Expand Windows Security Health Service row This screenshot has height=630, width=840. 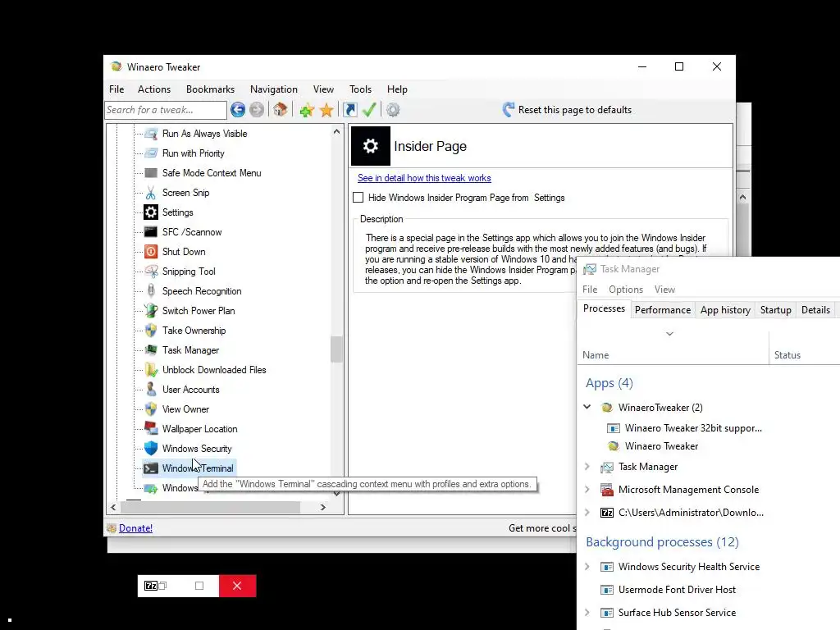[587, 567]
